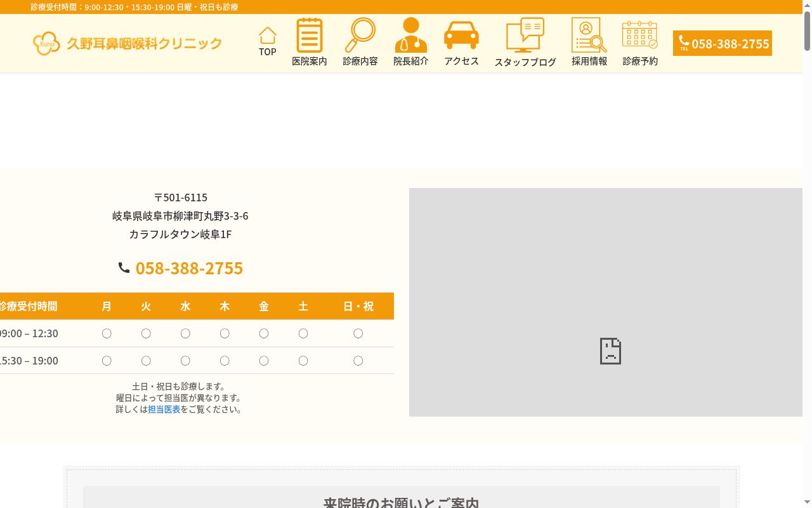Select 診療内容 menu label
812x508 pixels.
pyautogui.click(x=360, y=62)
